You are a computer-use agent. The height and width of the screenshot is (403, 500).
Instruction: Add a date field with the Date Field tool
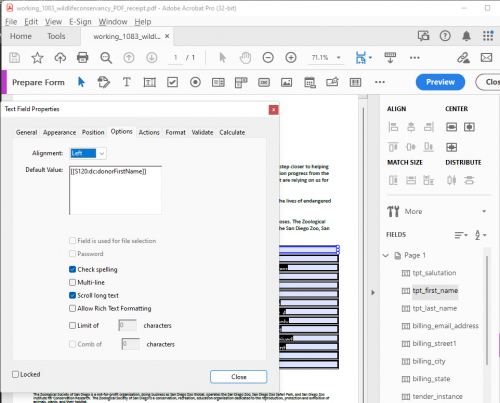point(310,82)
